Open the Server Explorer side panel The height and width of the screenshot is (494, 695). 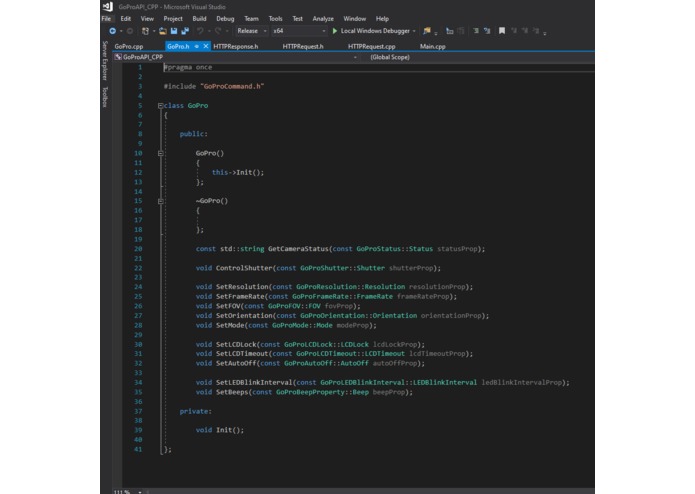pos(105,61)
